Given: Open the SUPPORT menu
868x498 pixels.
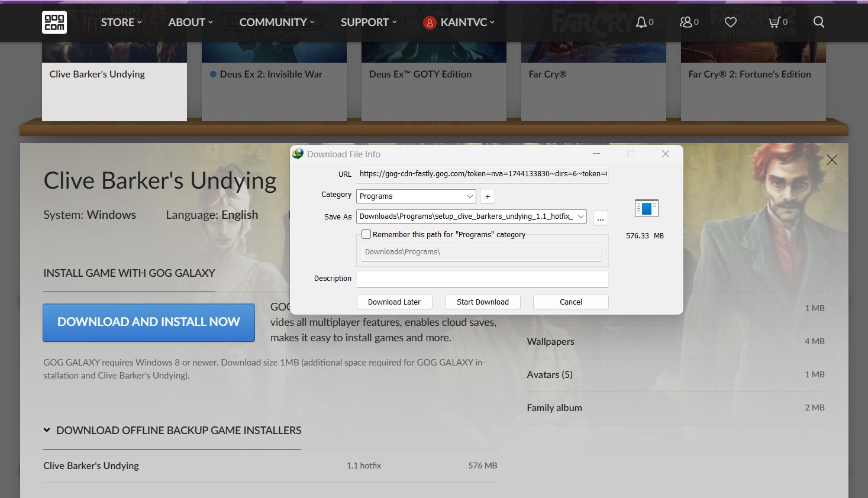Looking at the screenshot, I should 369,22.
